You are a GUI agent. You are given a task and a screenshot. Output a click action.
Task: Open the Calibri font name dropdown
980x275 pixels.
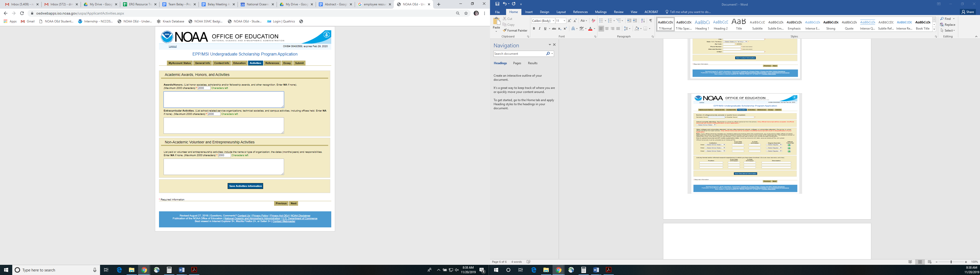pyautogui.click(x=553, y=21)
